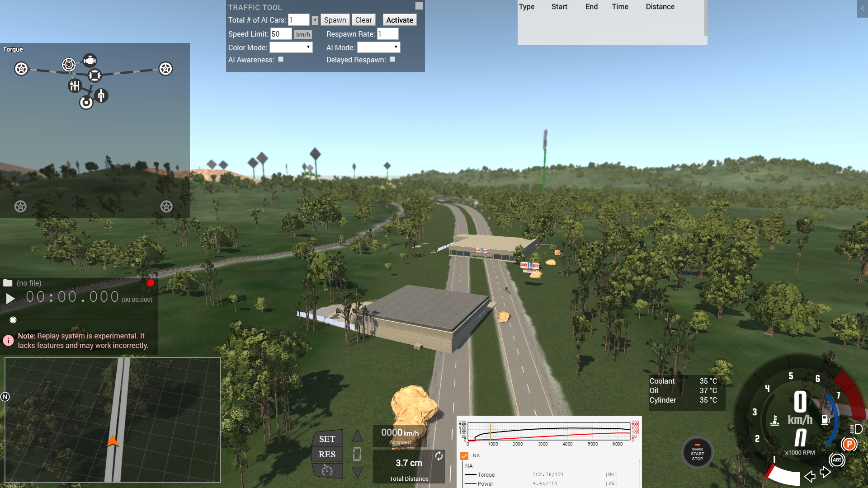Click the cruise control speedometer icon
868x488 pixels.
tap(327, 471)
